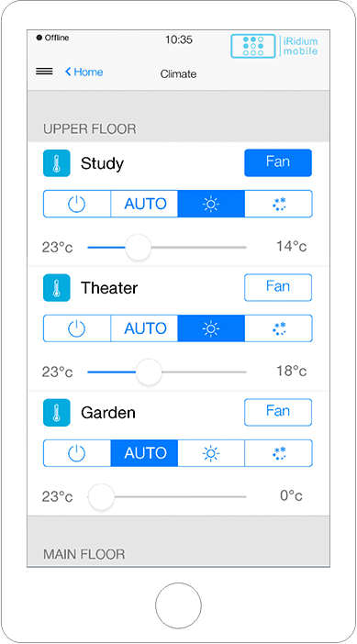Select heating sun mode for Garden
This screenshot has width=357, height=644.
coord(211,453)
